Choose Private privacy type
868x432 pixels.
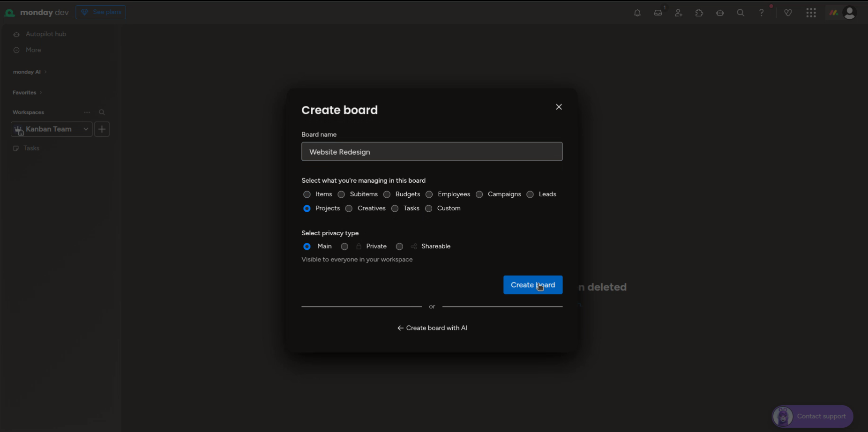[344, 246]
